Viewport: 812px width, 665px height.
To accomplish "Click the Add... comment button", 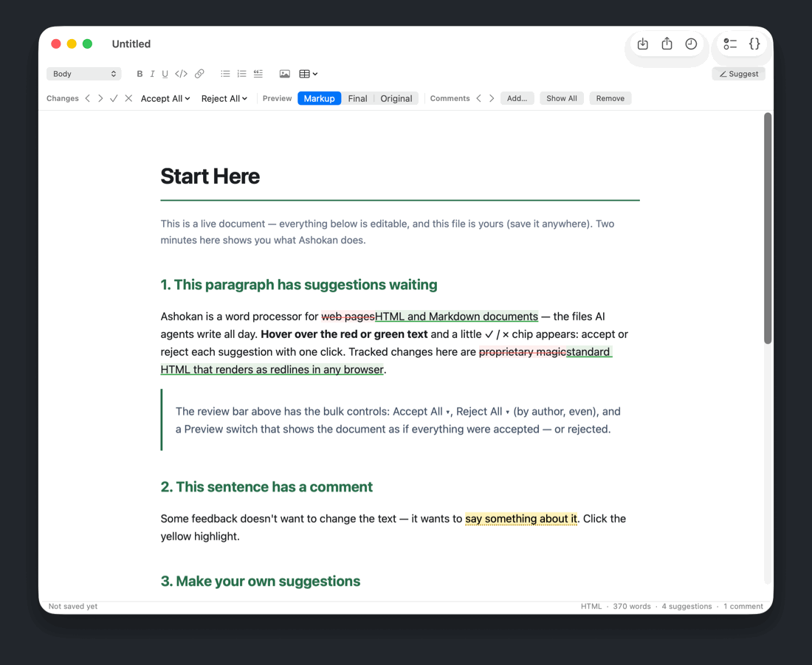I will (x=517, y=98).
